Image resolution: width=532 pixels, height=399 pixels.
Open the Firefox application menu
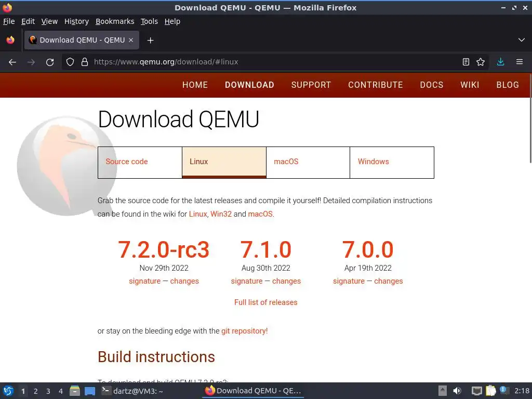tap(520, 62)
